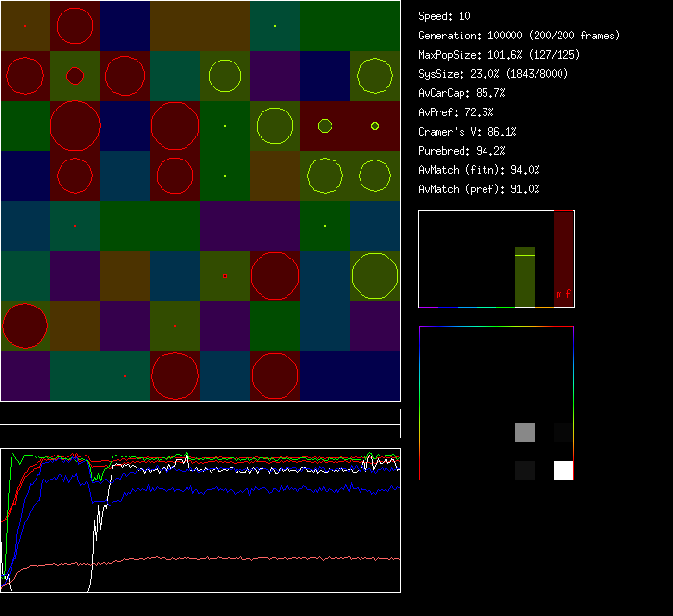Select the green dot in the top row teal cell
673x616 pixels.
pyautogui.click(x=275, y=25)
